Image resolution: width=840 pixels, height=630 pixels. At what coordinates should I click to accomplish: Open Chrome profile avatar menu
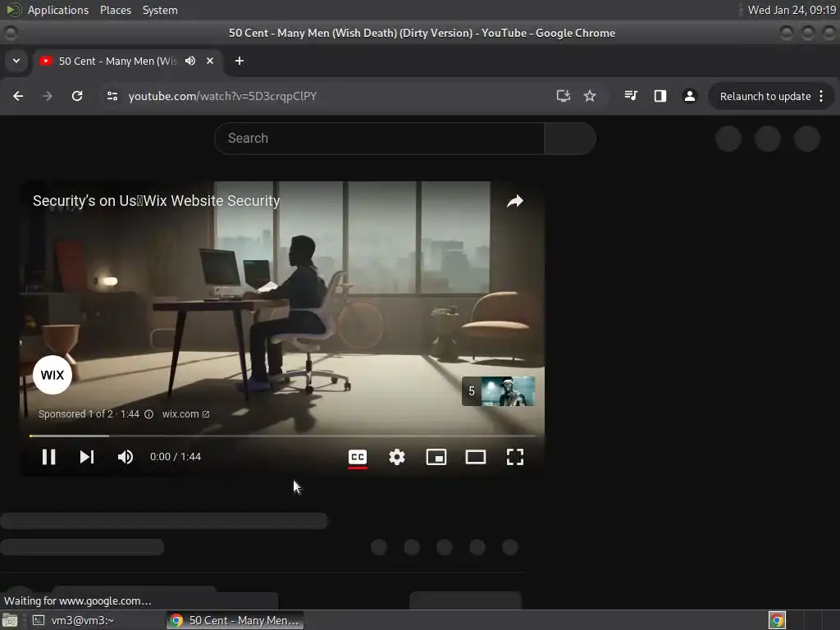pyautogui.click(x=689, y=96)
